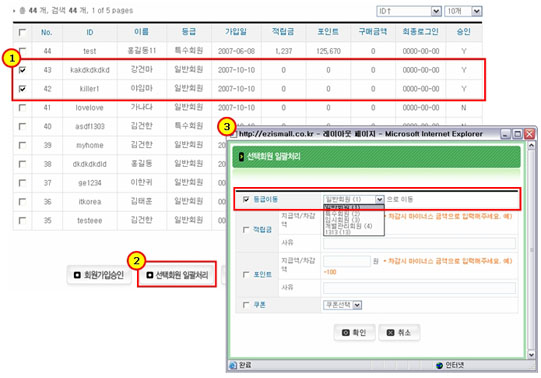The height and width of the screenshot is (378, 541).
Task: Sort by the ID column header
Action: click(x=90, y=32)
